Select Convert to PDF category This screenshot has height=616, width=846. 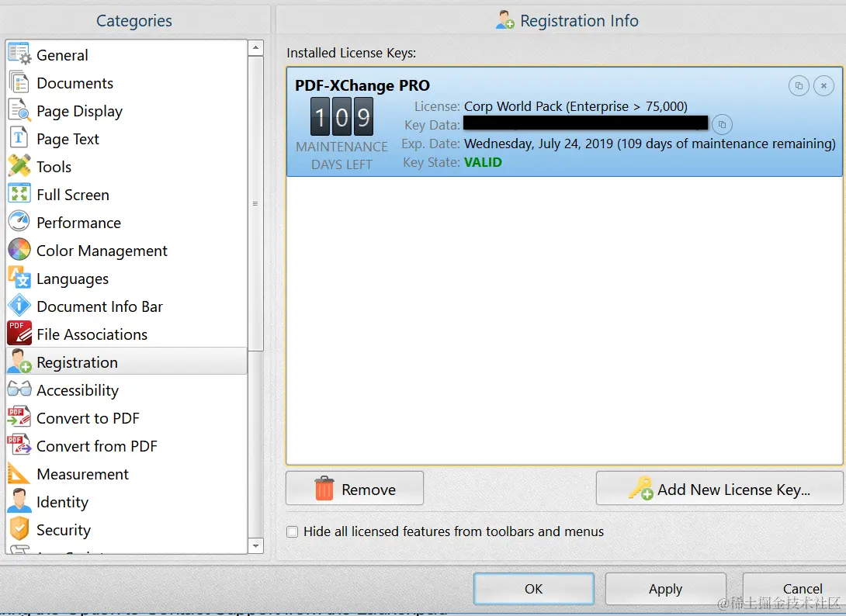point(127,418)
